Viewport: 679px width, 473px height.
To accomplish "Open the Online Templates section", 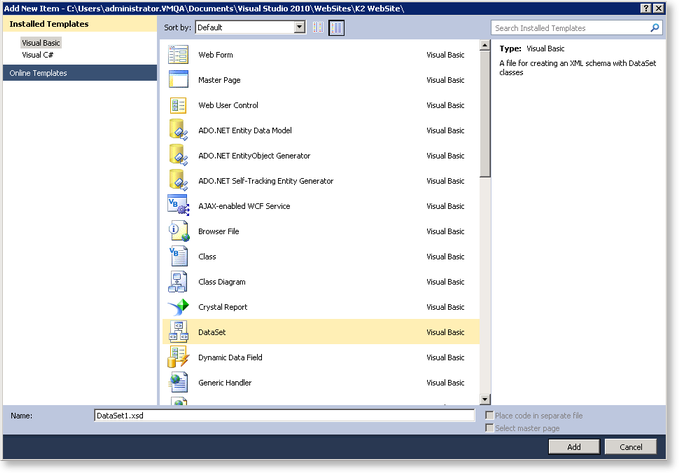I will [80, 73].
